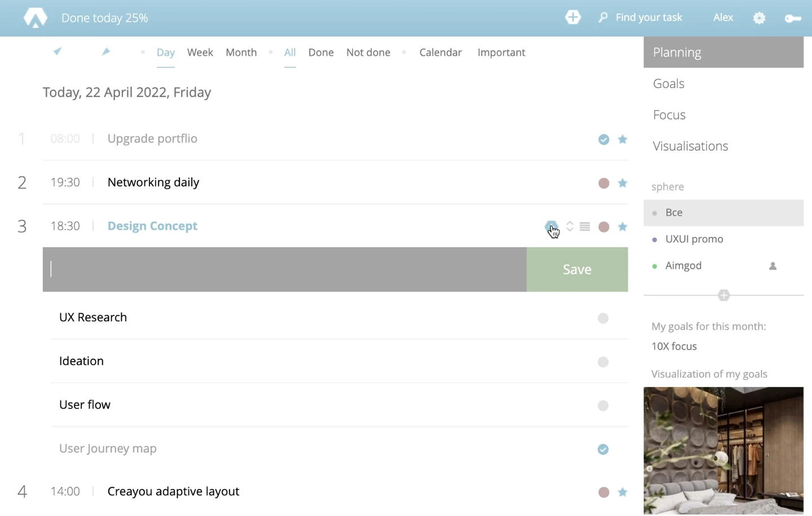Add a new sphere with plus
Image resolution: width=812 pixels, height=516 pixels.
pos(724,295)
